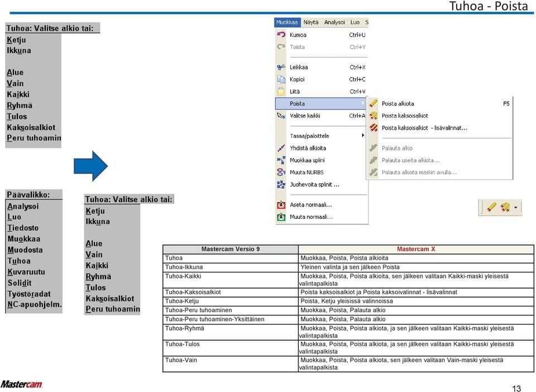Expand the Tasaa/paloittele submenu
This screenshot has width=536, height=392.
point(322,136)
